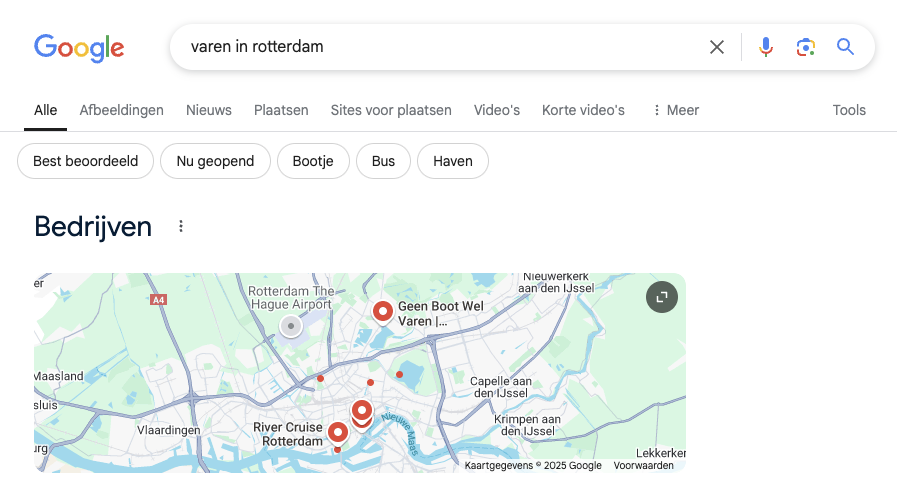Start voice search with the microphone icon
The width and height of the screenshot is (897, 479).
pyautogui.click(x=765, y=47)
